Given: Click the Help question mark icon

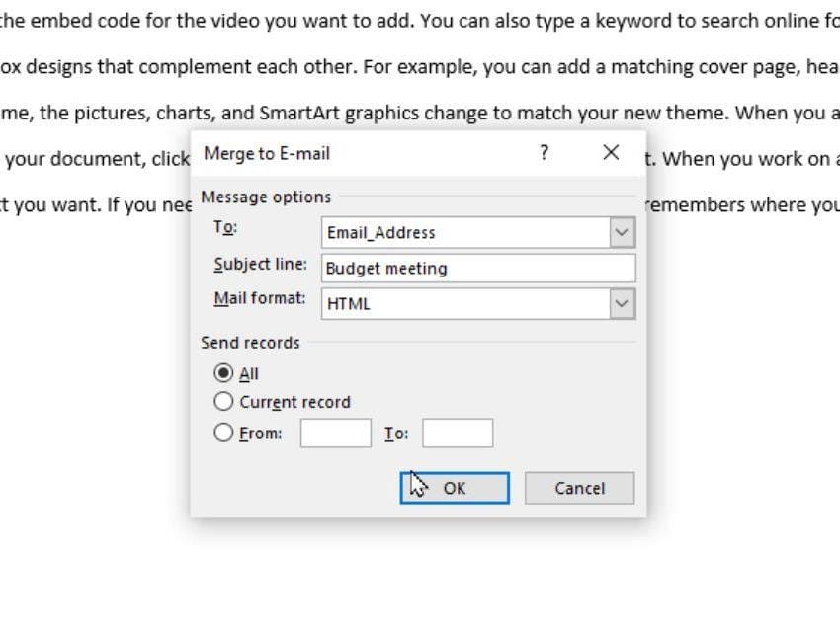Looking at the screenshot, I should [x=543, y=153].
